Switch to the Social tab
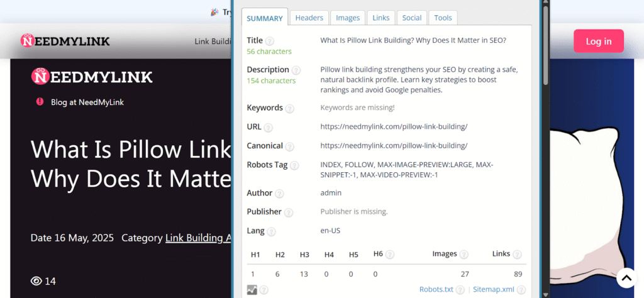Viewport: 644px width, 298px height. coord(411,18)
